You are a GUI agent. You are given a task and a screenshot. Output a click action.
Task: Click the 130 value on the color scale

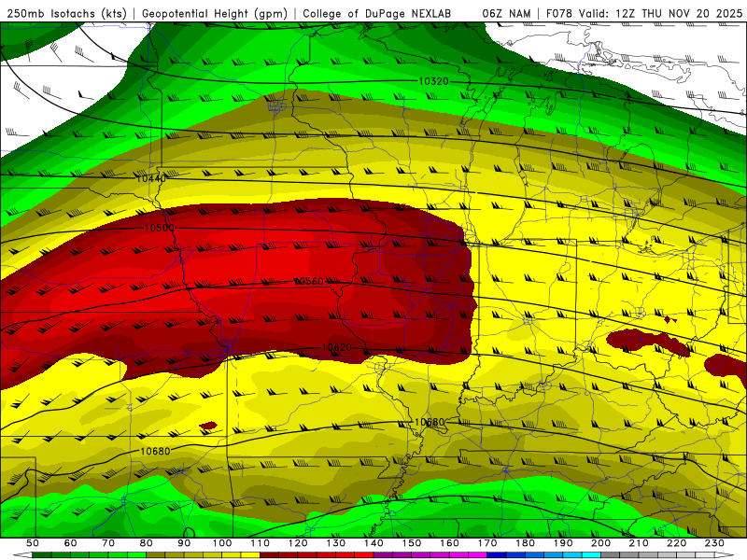click(335, 543)
